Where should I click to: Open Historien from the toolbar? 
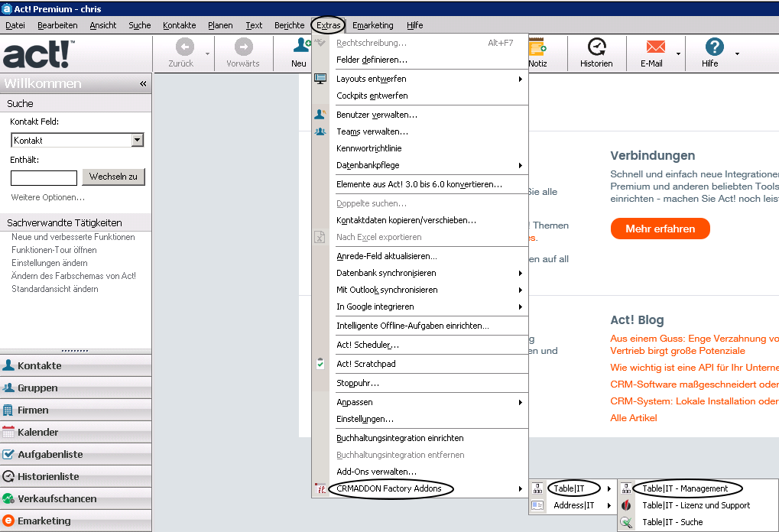coord(596,53)
